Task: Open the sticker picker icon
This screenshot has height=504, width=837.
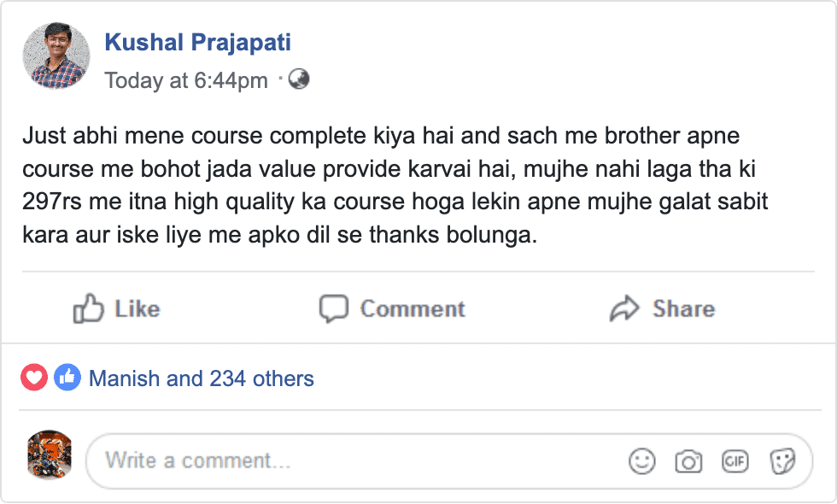Action: [782, 462]
